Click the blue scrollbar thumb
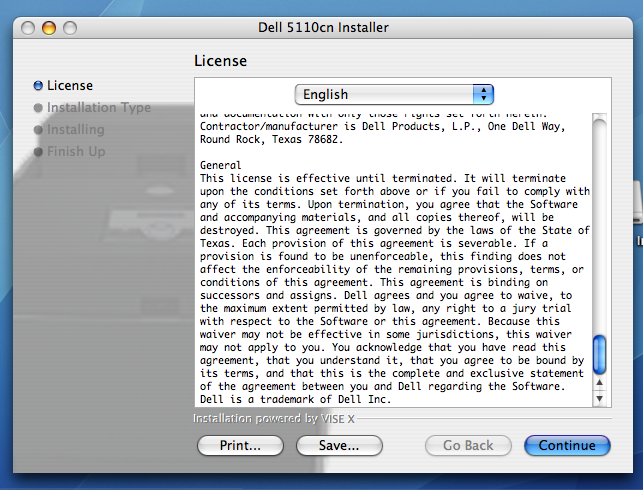Screen dimensions: 643x490 (x=600, y=355)
